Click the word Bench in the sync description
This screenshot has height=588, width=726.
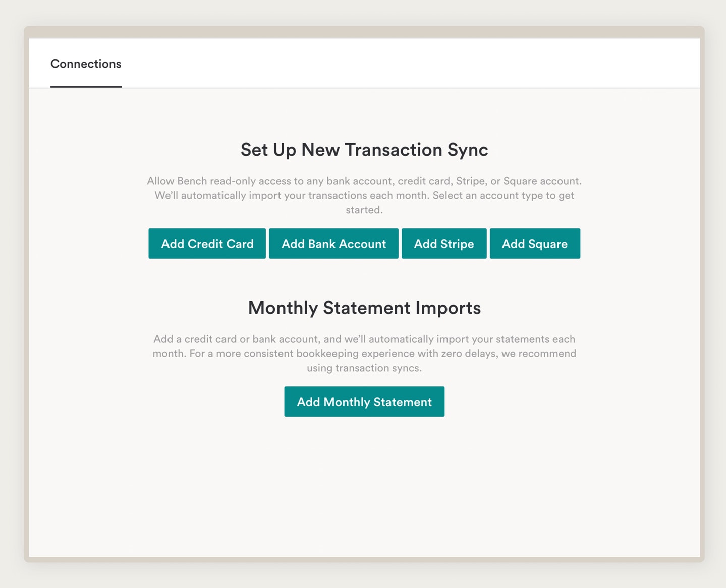point(192,181)
